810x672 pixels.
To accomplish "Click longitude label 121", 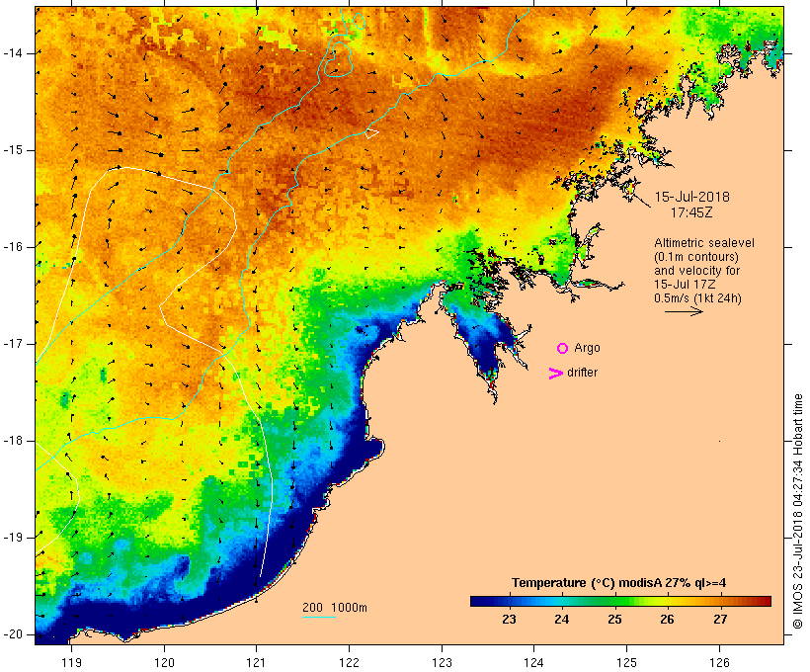I will point(256,662).
